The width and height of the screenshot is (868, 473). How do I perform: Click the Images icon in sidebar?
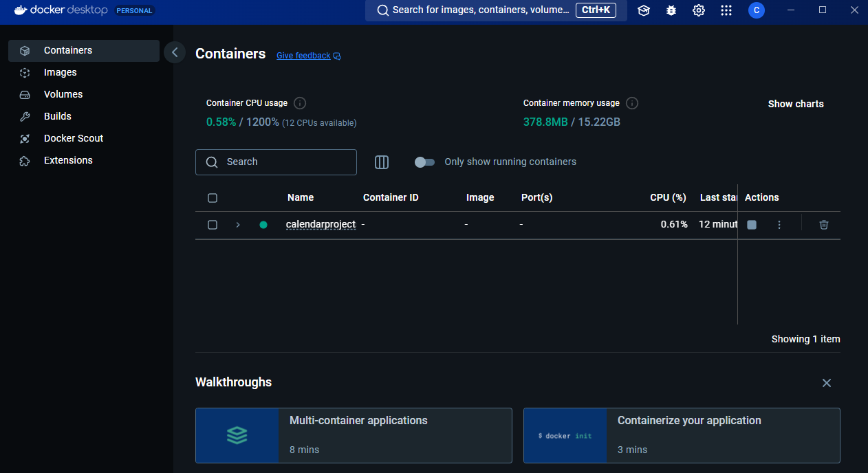tap(25, 72)
